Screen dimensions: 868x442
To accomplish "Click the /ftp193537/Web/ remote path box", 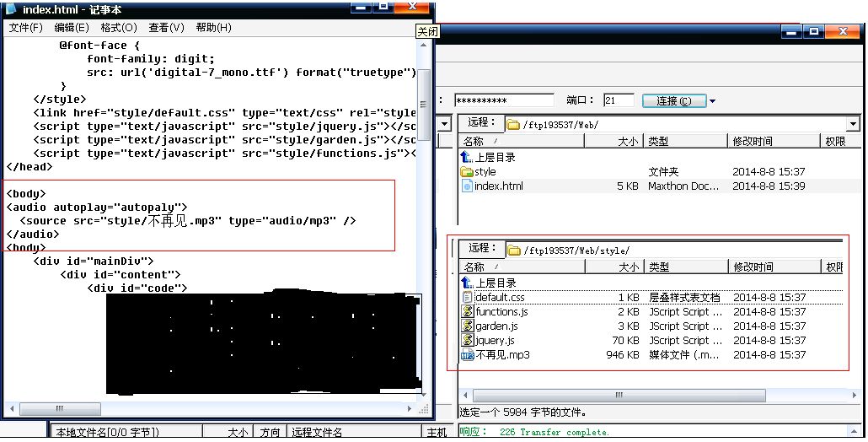I will 677,125.
